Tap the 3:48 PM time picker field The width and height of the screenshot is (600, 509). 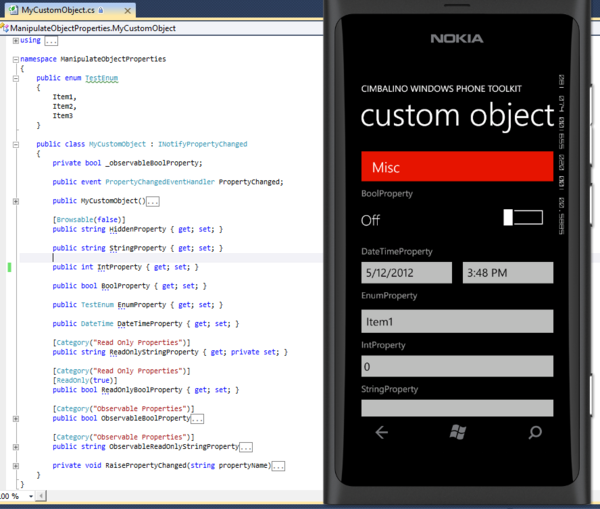[508, 273]
